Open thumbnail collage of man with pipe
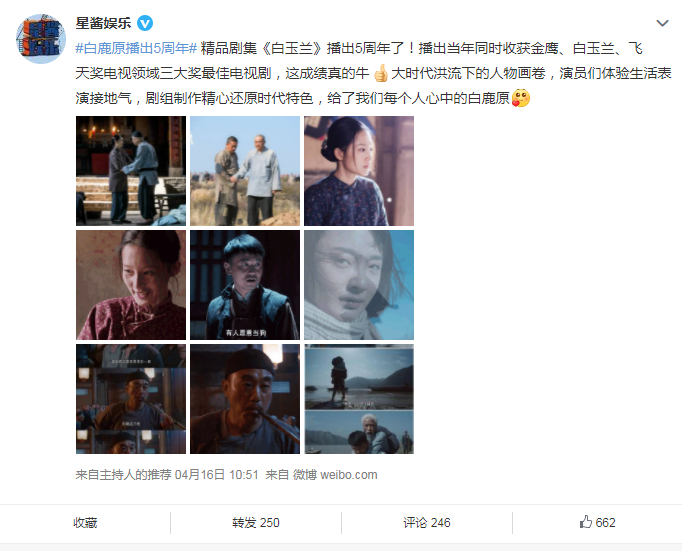682x551 pixels. pos(131,399)
